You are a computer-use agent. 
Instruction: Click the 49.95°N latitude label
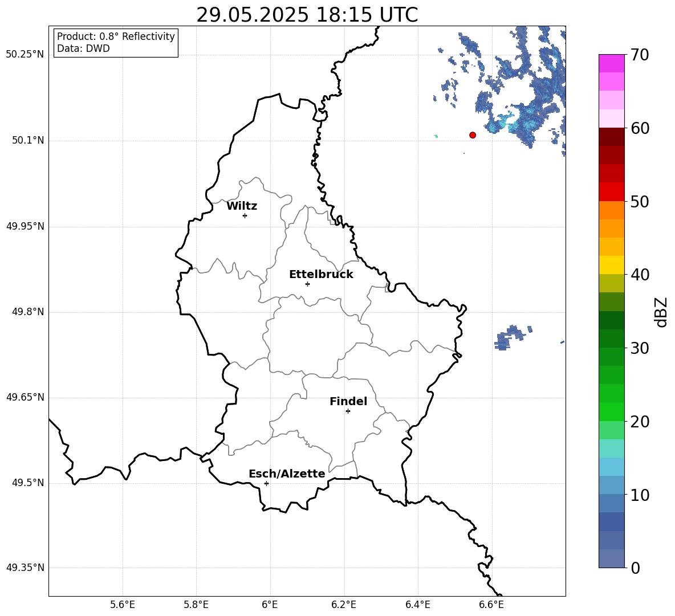point(25,226)
